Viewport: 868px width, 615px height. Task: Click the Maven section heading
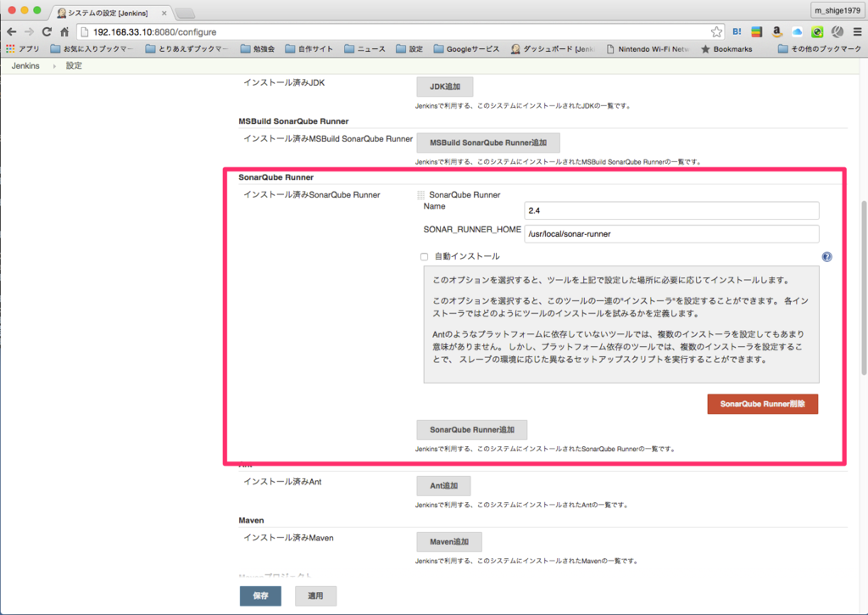point(251,520)
